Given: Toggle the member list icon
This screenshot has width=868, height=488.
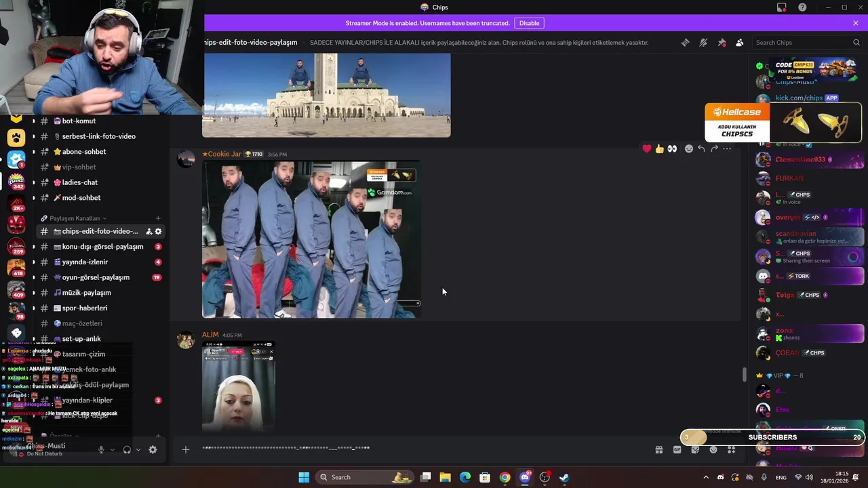Looking at the screenshot, I should tap(739, 43).
